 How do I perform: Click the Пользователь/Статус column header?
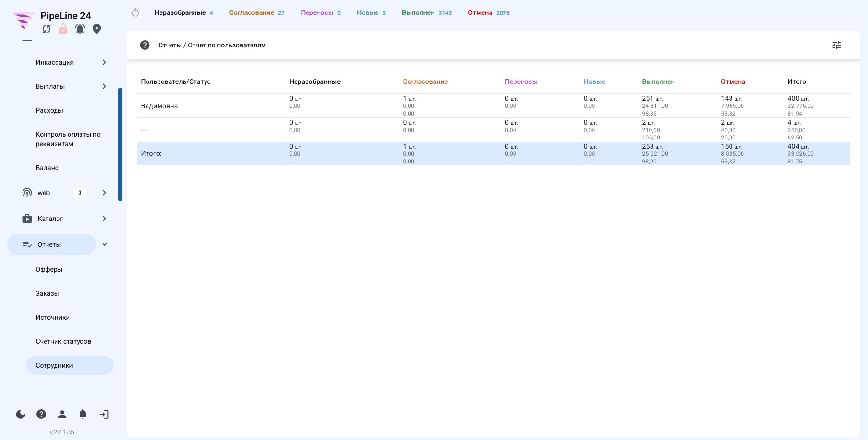176,81
